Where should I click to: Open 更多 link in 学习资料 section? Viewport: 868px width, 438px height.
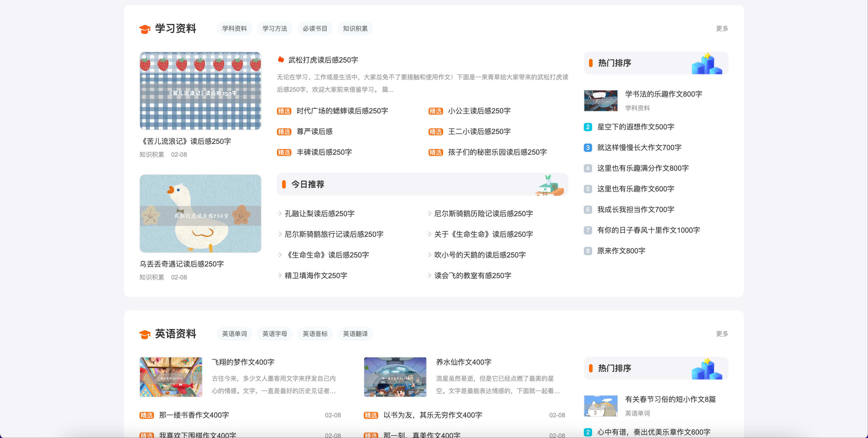tap(722, 29)
